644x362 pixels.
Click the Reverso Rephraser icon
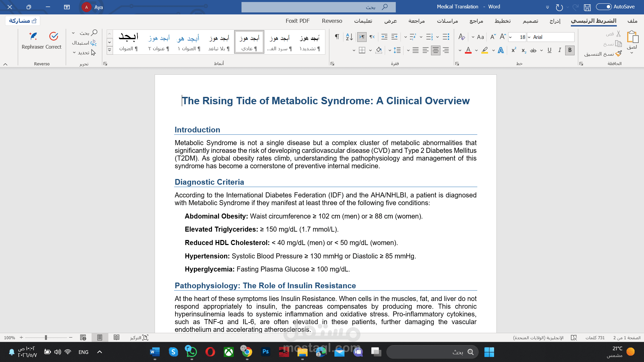coord(33,36)
